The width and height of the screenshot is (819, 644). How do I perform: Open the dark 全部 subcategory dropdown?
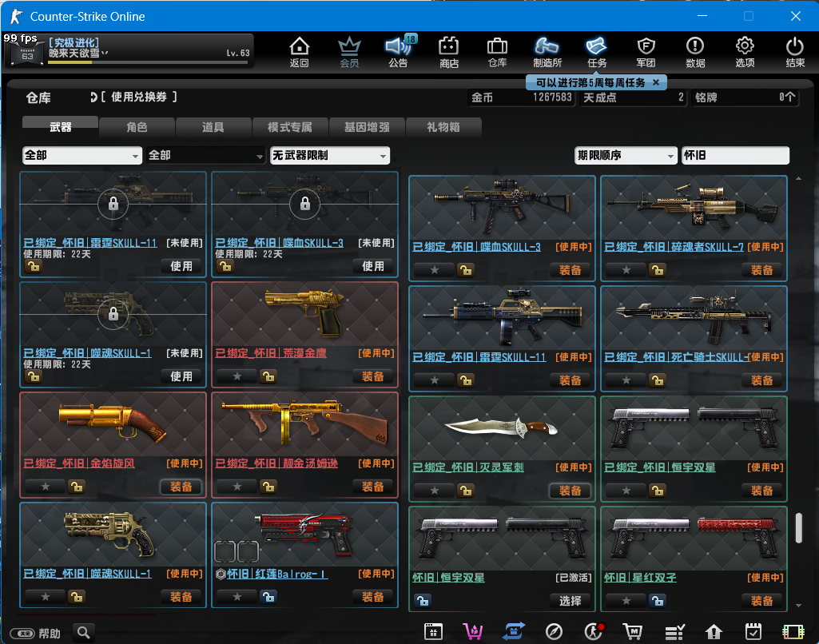click(x=205, y=155)
